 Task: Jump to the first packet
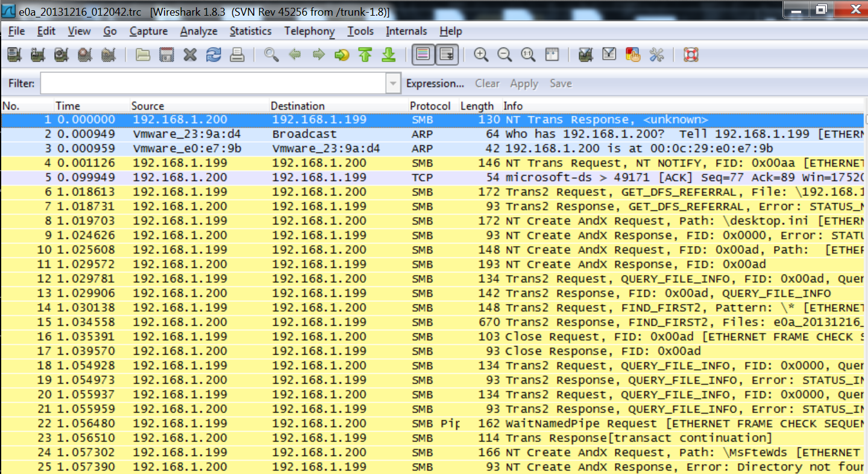click(x=365, y=55)
